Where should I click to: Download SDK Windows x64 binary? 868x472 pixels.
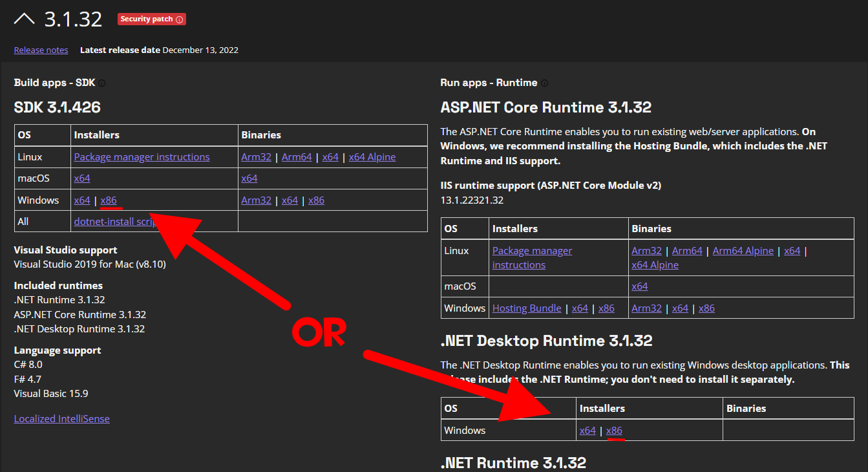(x=290, y=200)
